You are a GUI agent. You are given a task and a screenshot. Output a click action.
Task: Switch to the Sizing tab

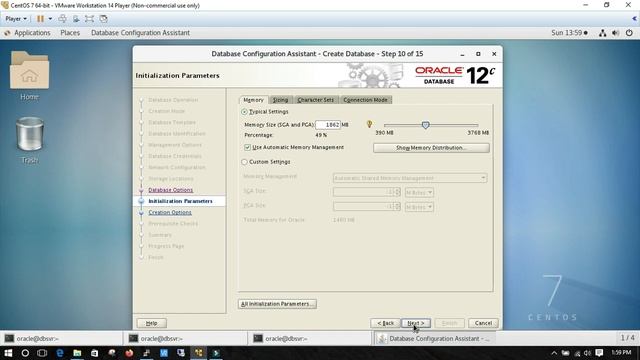pyautogui.click(x=280, y=100)
